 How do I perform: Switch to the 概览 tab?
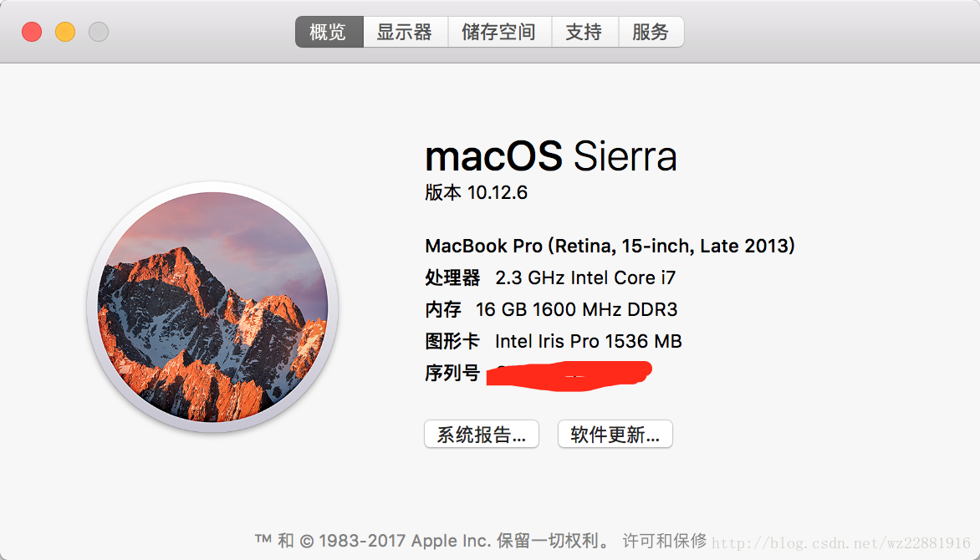click(x=329, y=32)
